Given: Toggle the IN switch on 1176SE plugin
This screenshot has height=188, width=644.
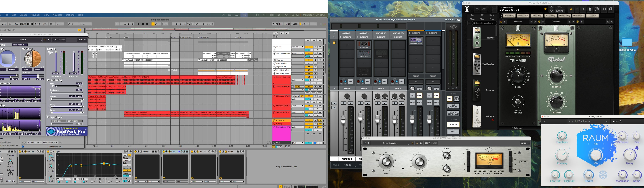Looking at the screenshot, I should tap(412, 143).
